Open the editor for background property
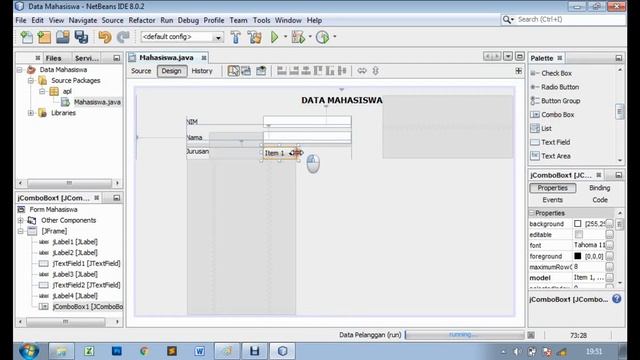640x360 pixels. click(x=609, y=224)
